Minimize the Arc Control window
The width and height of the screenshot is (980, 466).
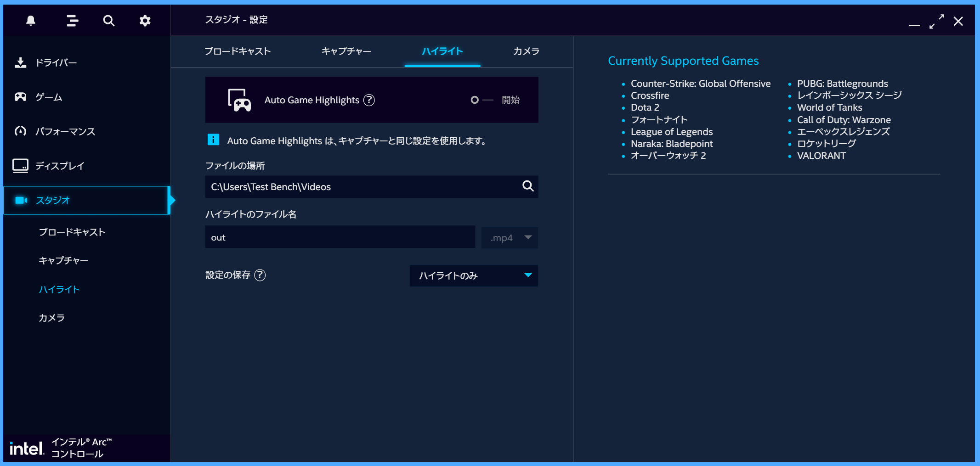(914, 25)
